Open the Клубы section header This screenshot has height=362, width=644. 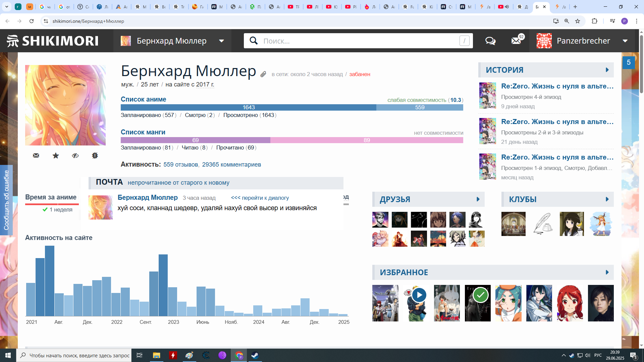[x=523, y=199]
